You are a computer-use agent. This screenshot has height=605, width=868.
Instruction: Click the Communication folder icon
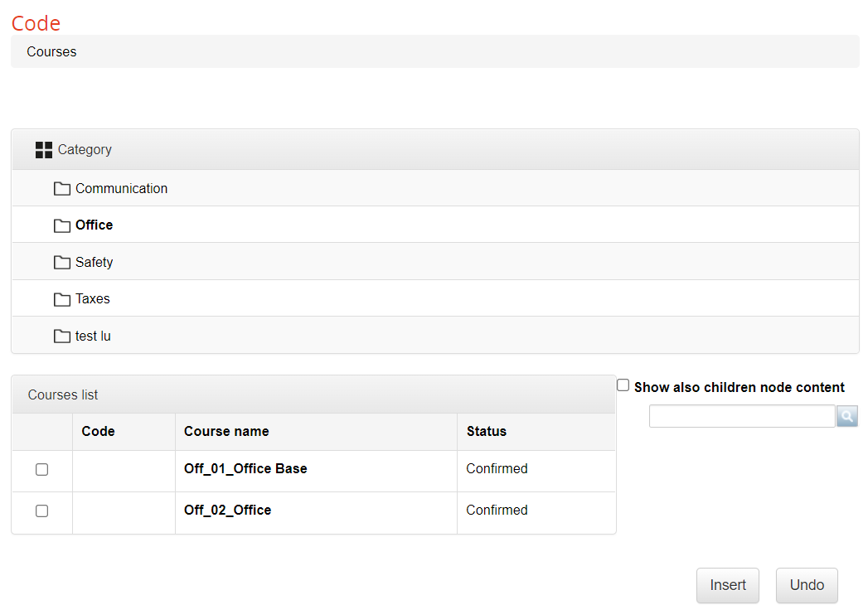[62, 189]
